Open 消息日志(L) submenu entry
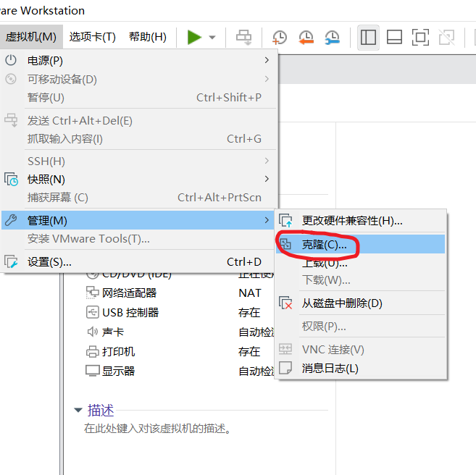This screenshot has width=476, height=475. (x=360, y=369)
